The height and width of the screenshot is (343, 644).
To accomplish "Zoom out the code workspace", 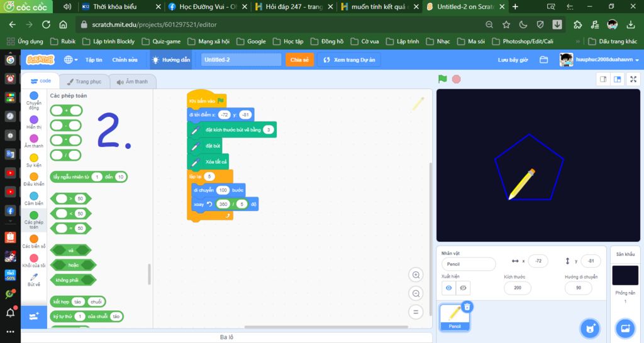I will (416, 293).
